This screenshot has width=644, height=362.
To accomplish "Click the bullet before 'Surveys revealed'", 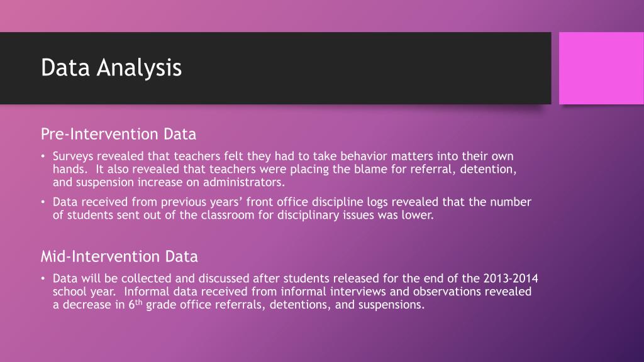I will 43,156.
